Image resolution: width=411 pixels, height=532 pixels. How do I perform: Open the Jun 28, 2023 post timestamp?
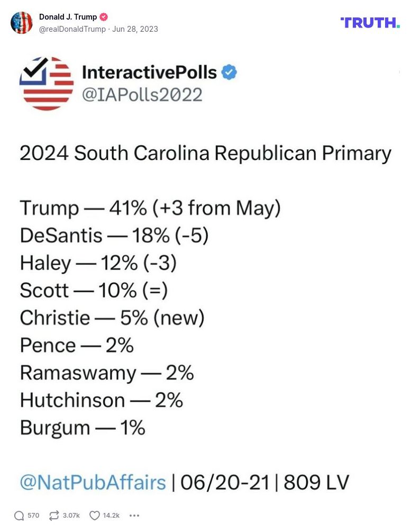tap(135, 29)
